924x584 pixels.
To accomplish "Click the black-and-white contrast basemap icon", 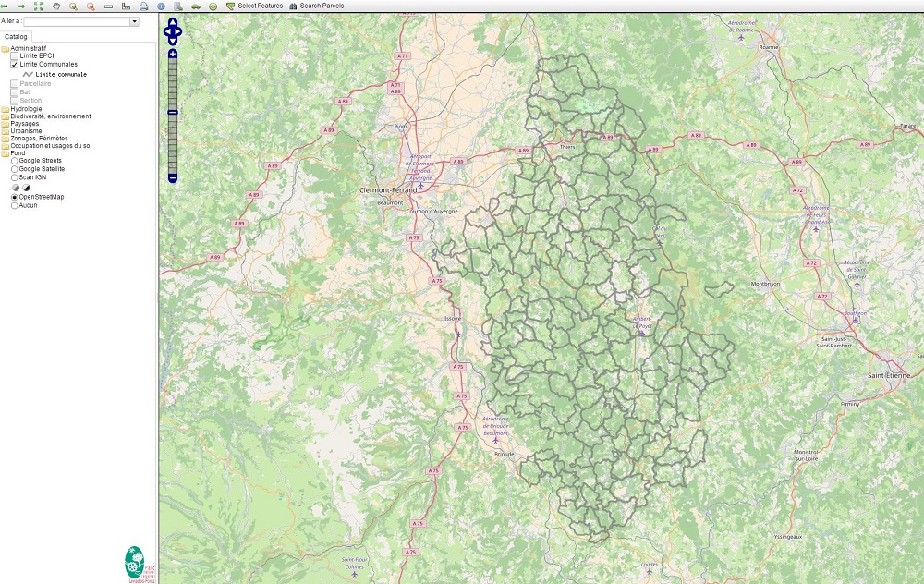I will 26,188.
